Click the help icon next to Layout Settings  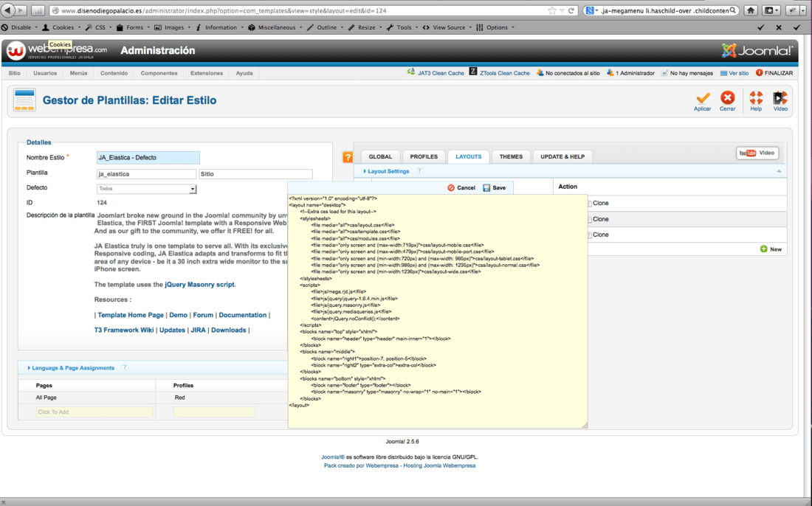(419, 170)
